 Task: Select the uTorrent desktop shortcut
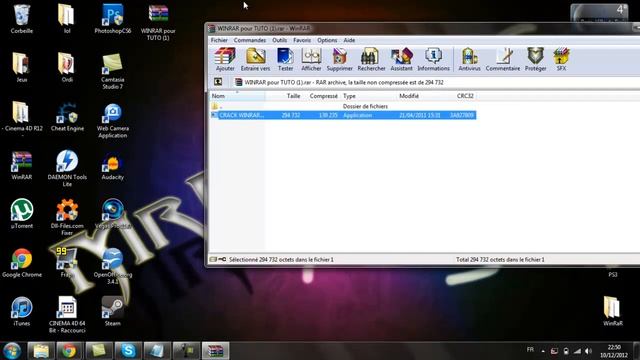[x=22, y=213]
